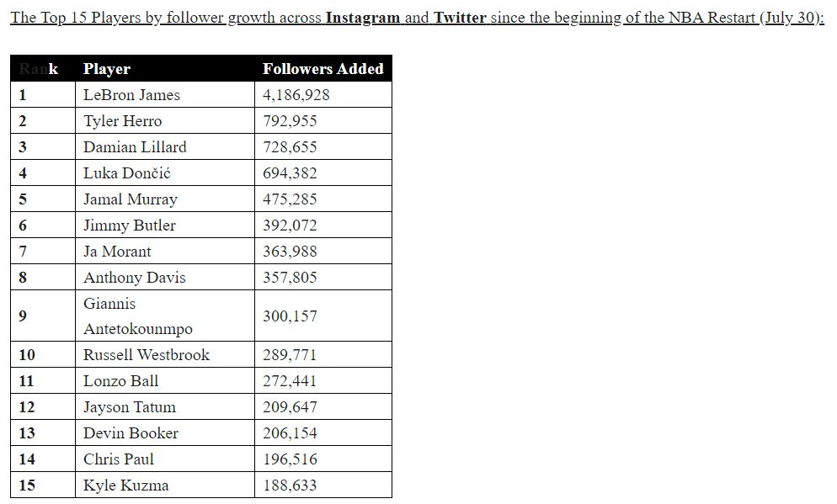
Task: Click Damian Lillard in the table
Action: pos(135,147)
